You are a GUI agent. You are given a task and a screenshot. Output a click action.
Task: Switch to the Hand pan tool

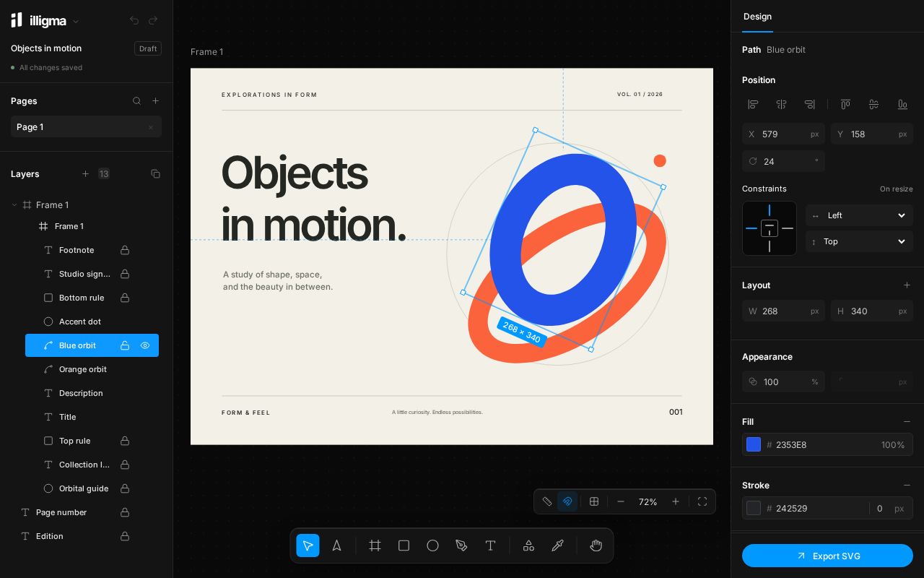596,545
